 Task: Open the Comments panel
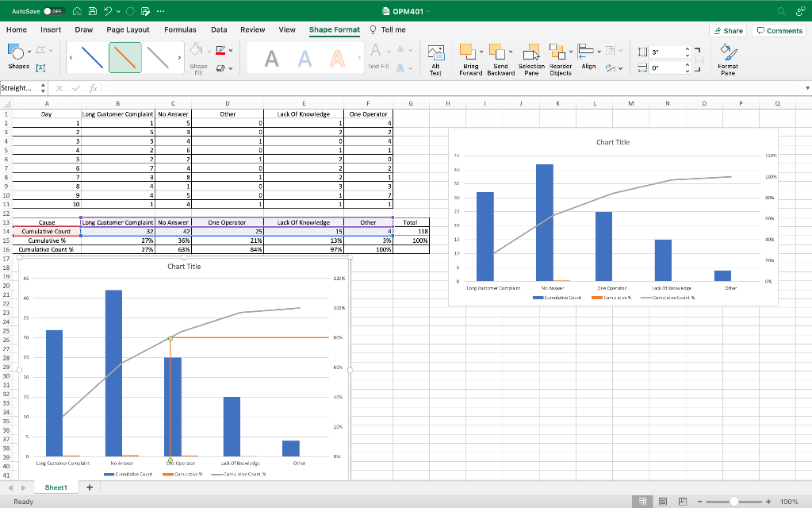pyautogui.click(x=778, y=29)
